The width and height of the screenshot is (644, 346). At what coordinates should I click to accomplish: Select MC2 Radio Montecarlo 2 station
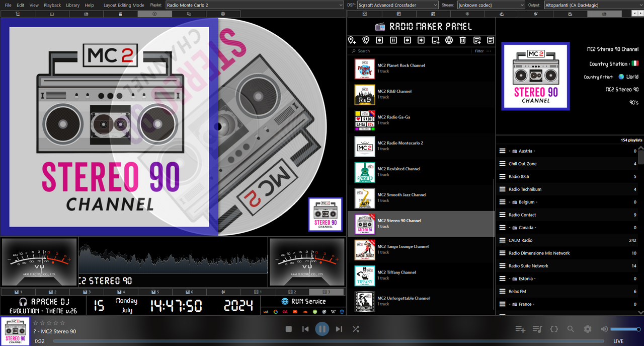(x=421, y=146)
